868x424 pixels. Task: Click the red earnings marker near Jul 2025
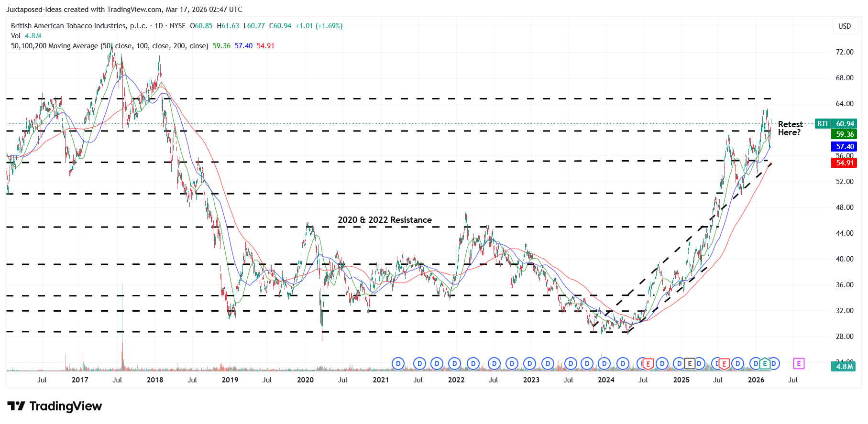724,364
